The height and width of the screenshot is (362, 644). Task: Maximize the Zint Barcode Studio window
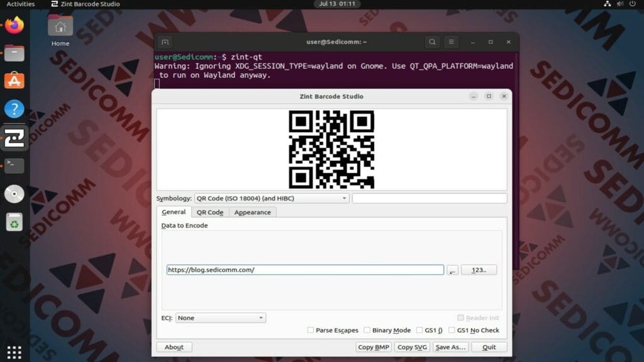489,96
